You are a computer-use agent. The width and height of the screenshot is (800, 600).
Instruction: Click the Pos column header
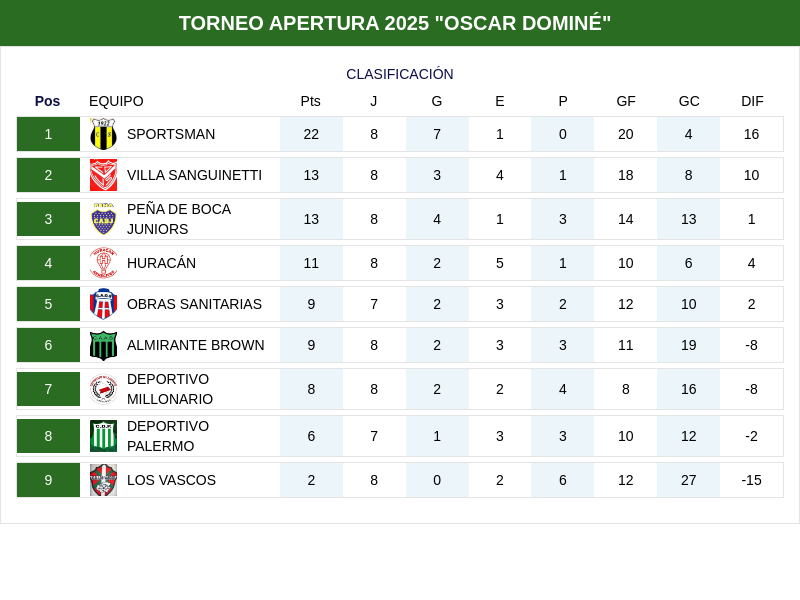(x=47, y=101)
